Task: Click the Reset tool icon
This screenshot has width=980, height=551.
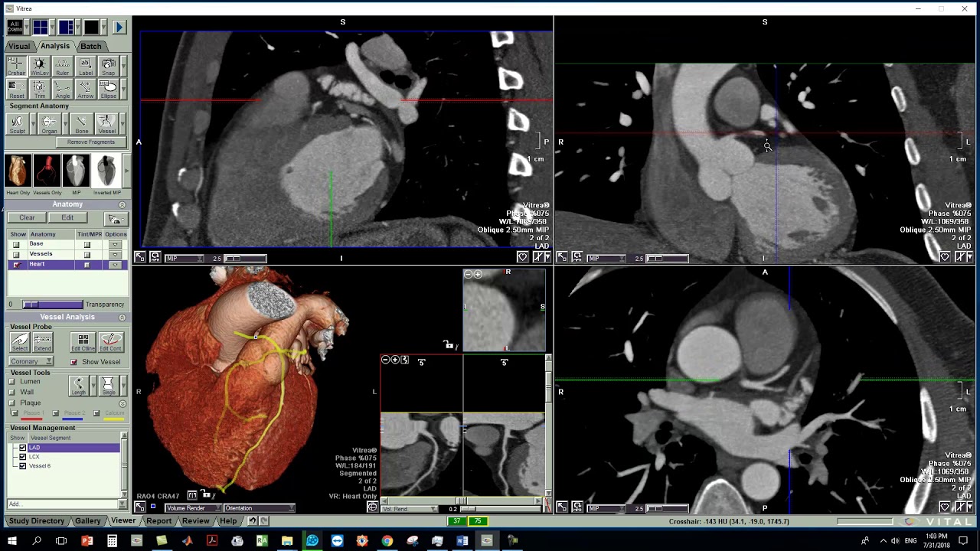Action: (x=16, y=89)
